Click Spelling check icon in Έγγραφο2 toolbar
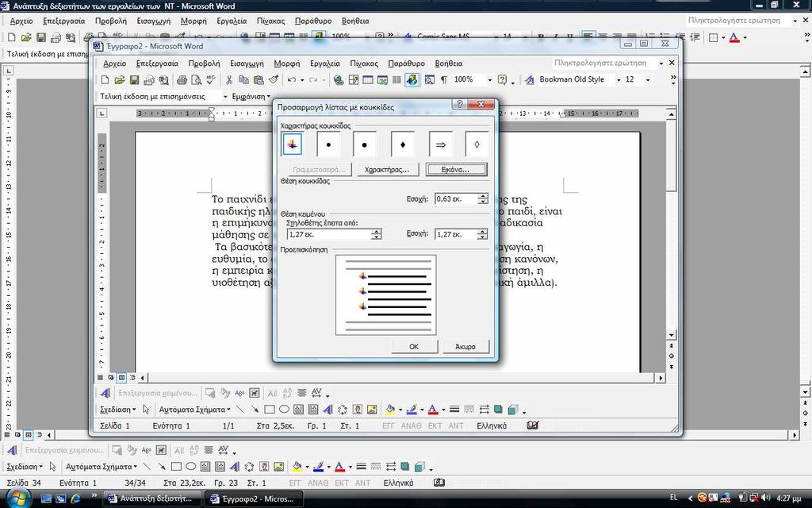This screenshot has width=812, height=508. click(210, 80)
